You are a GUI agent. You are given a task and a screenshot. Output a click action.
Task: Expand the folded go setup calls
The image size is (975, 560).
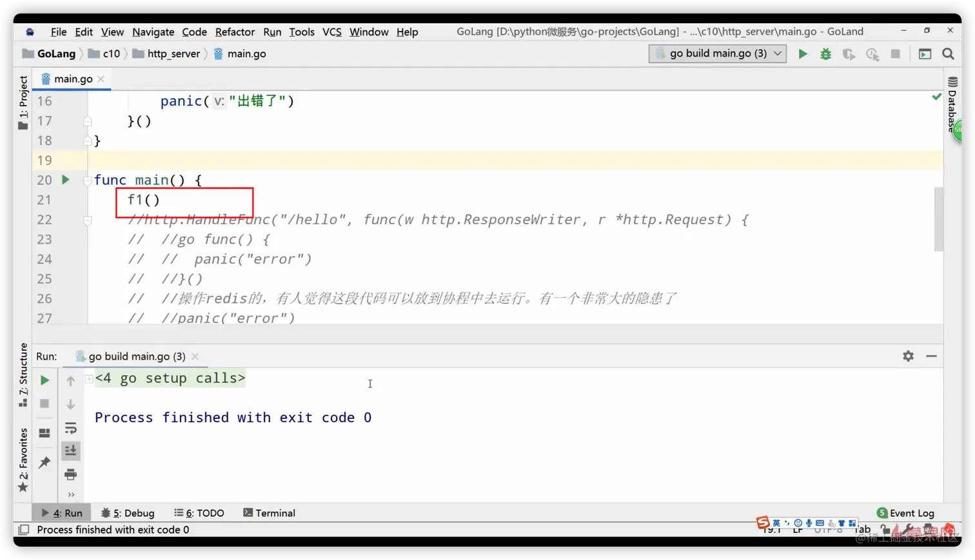point(89,378)
